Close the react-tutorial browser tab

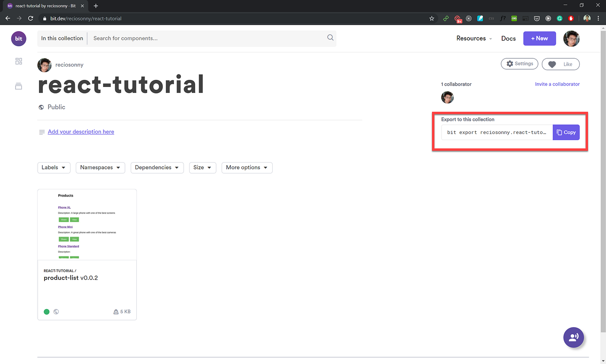[x=82, y=6]
